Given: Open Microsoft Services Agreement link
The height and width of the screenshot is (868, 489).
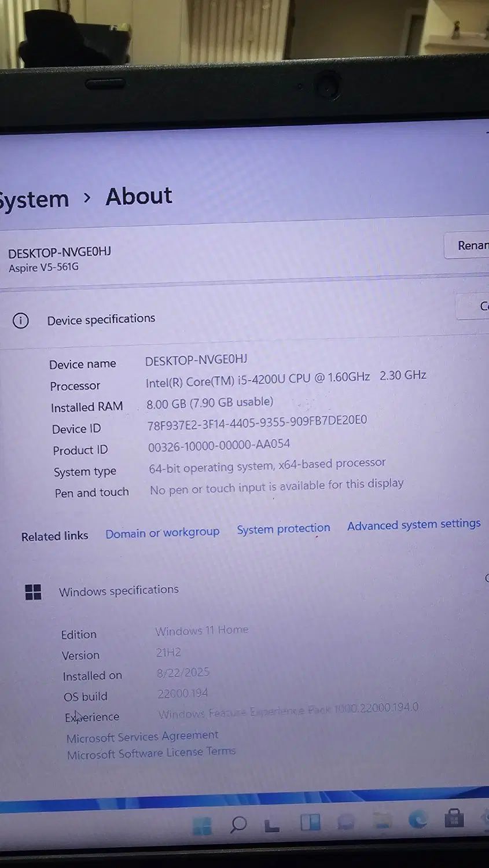Looking at the screenshot, I should (x=142, y=737).
